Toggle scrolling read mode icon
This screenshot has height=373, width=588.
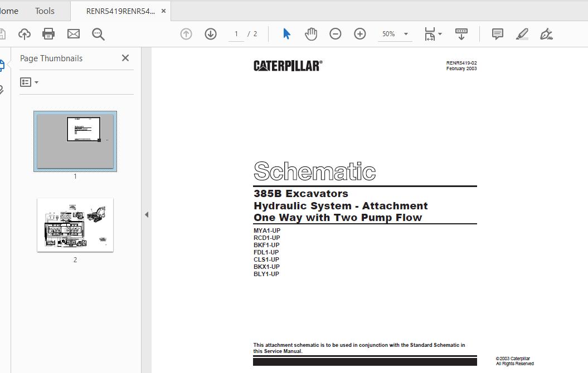click(x=461, y=34)
